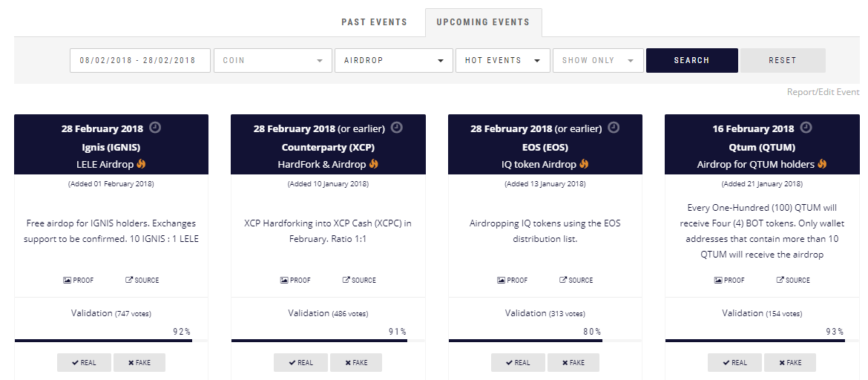The width and height of the screenshot is (868, 380).
Task: Switch to the Past Events tab
Action: tap(374, 22)
